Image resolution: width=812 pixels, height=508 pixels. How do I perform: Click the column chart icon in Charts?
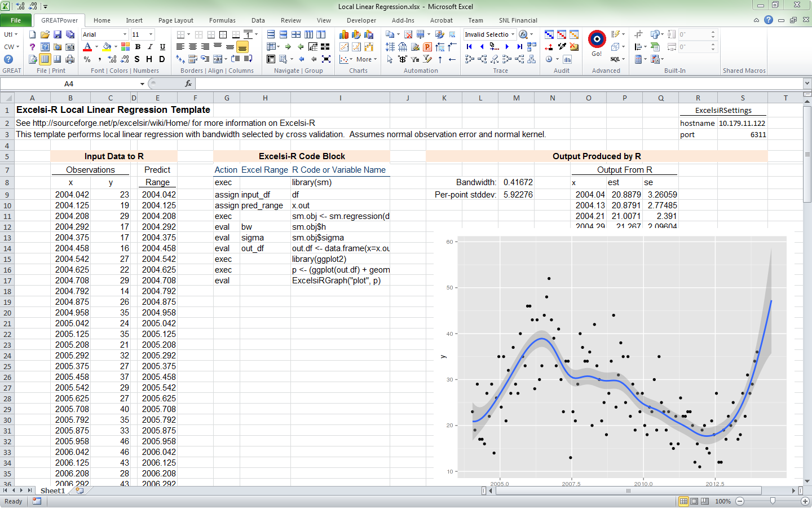[344, 34]
